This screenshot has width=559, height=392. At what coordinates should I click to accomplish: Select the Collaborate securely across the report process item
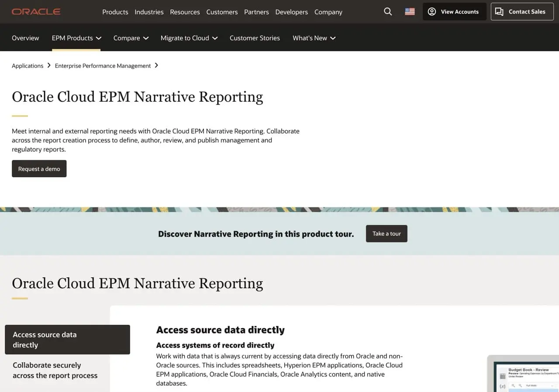point(55,370)
